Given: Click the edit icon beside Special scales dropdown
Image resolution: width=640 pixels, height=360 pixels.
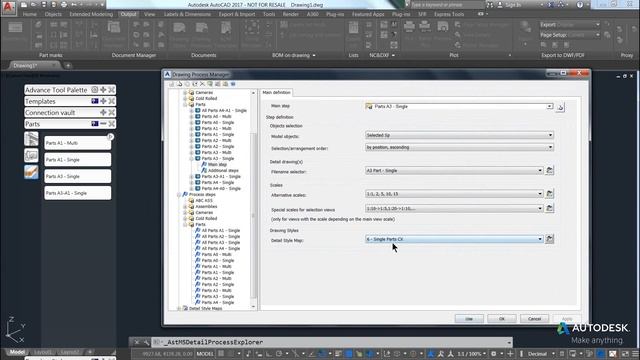Looking at the screenshot, I should click(x=549, y=208).
